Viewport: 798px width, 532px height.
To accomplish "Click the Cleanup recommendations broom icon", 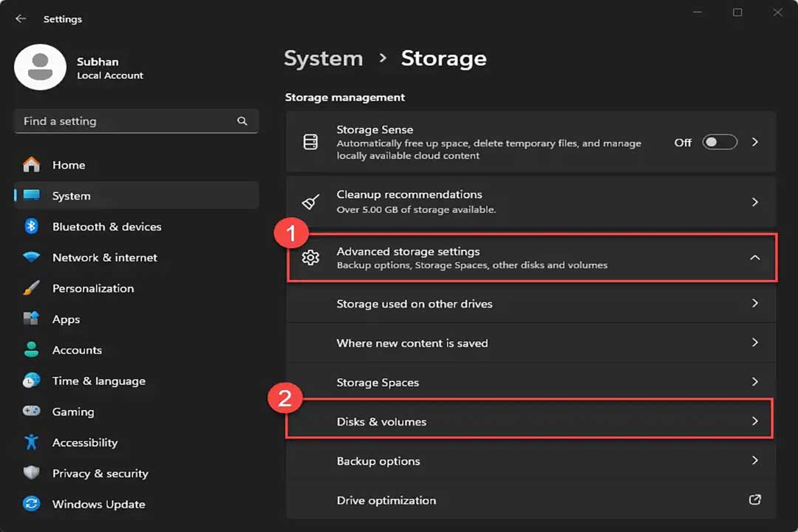I will coord(310,202).
